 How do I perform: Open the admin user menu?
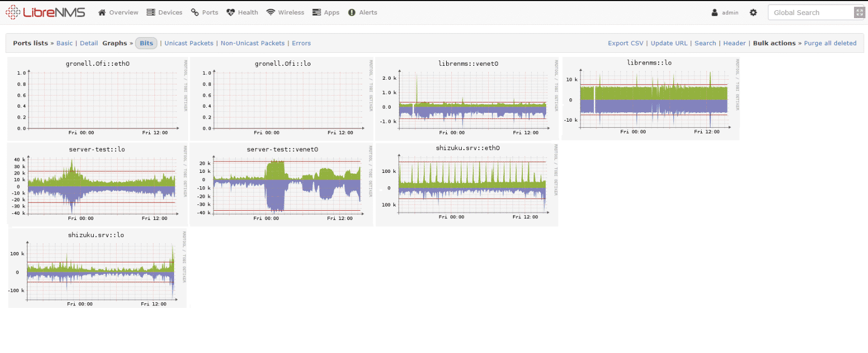coord(725,12)
